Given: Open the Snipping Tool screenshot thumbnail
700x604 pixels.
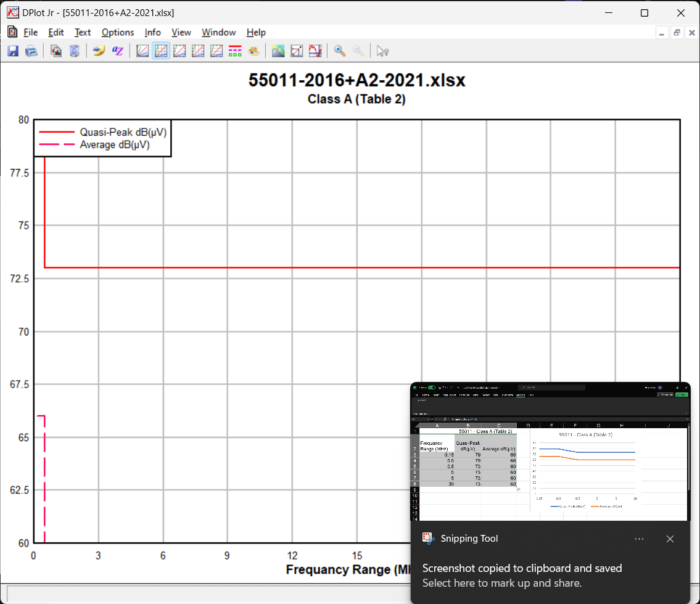Looking at the screenshot, I should point(550,451).
